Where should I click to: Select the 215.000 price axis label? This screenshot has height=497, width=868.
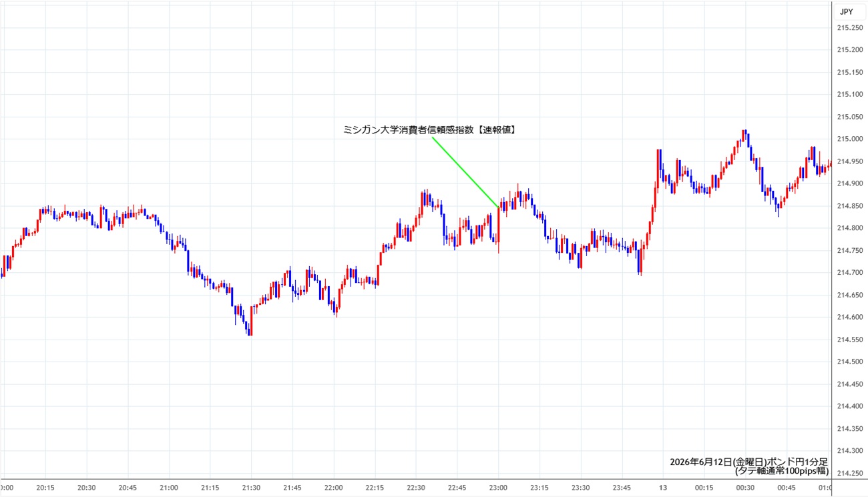(x=850, y=139)
